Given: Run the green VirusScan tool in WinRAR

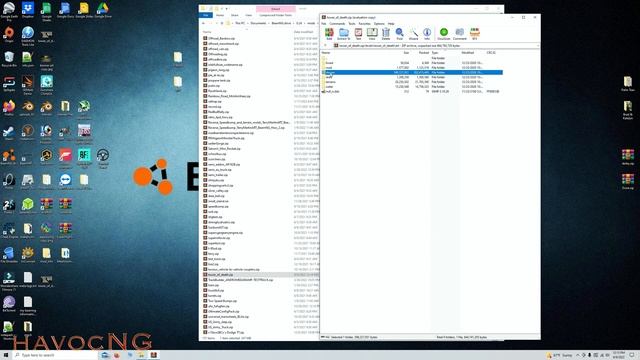Looking at the screenshot, I should tap(444, 34).
